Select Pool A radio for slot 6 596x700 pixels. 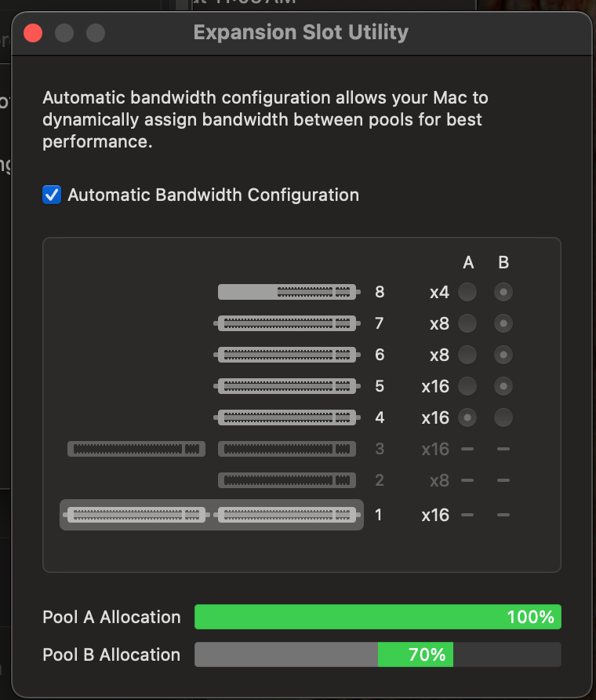[467, 355]
